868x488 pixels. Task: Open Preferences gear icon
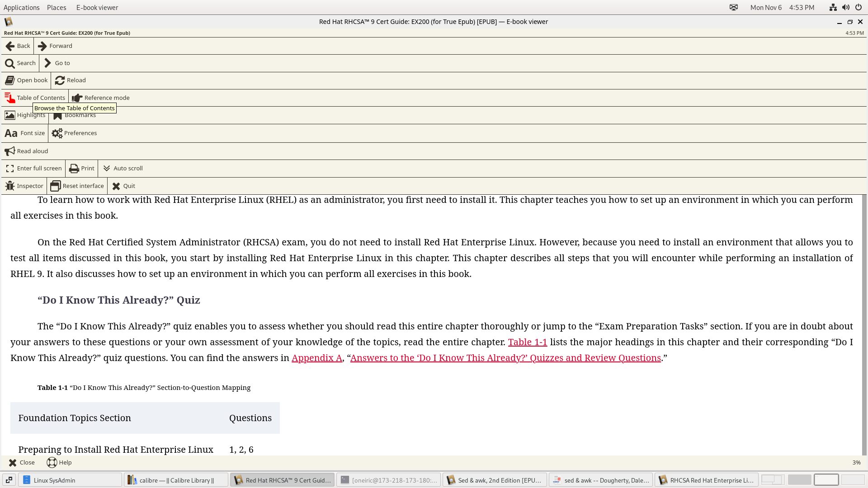pos(57,133)
